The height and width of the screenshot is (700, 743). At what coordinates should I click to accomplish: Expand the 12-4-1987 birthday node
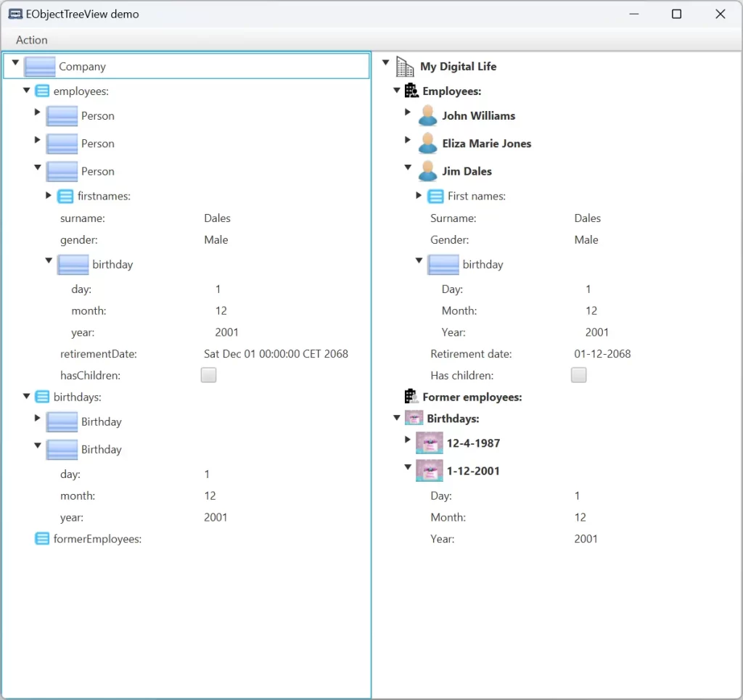(x=408, y=440)
